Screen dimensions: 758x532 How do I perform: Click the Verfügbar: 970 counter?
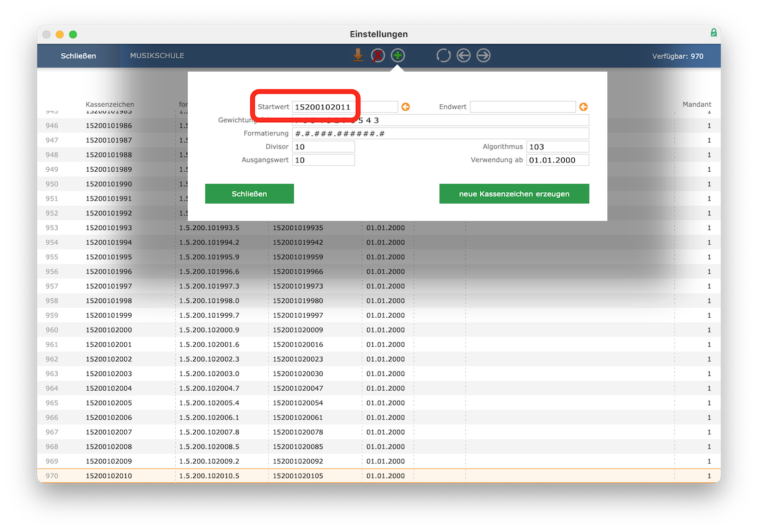point(678,56)
